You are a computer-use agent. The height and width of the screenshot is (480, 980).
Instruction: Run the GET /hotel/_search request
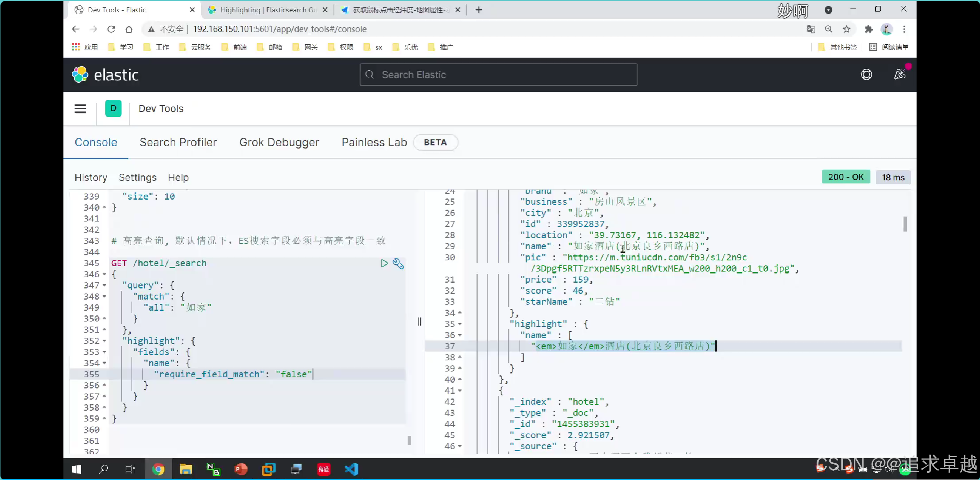(384, 263)
